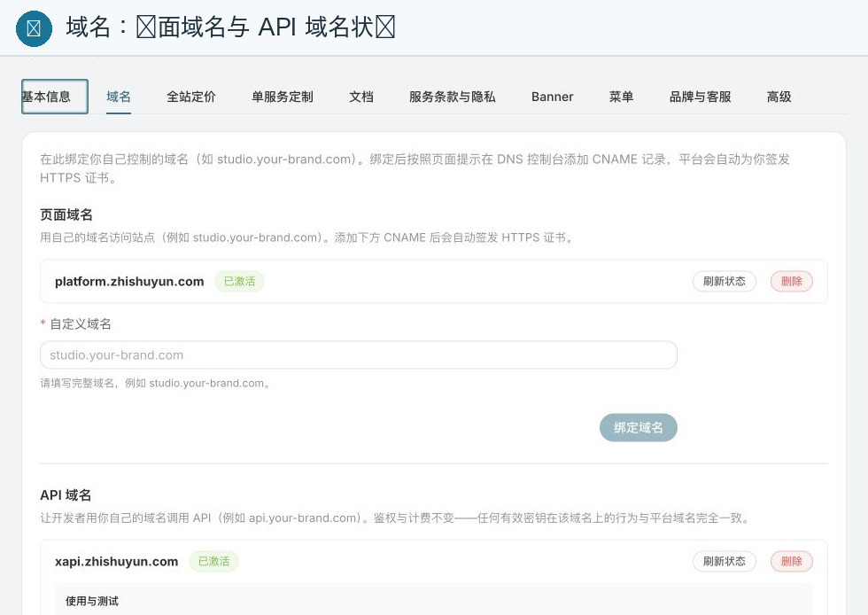
Task: Open the 基本信息 tab
Action: pyautogui.click(x=54, y=97)
